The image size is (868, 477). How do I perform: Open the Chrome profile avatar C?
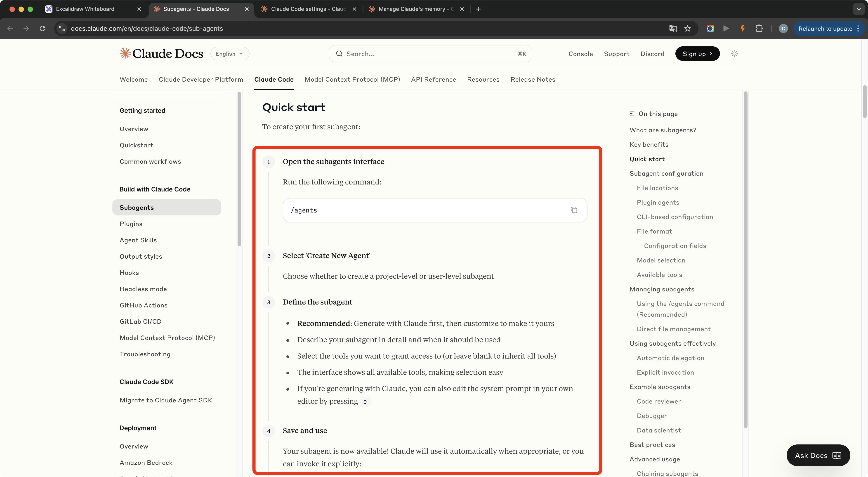tap(783, 29)
